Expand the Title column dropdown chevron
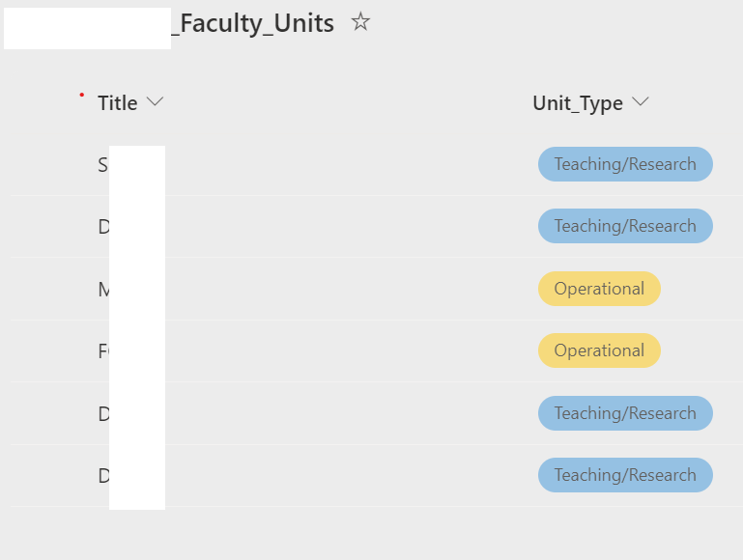The height and width of the screenshot is (560, 743). (x=155, y=102)
